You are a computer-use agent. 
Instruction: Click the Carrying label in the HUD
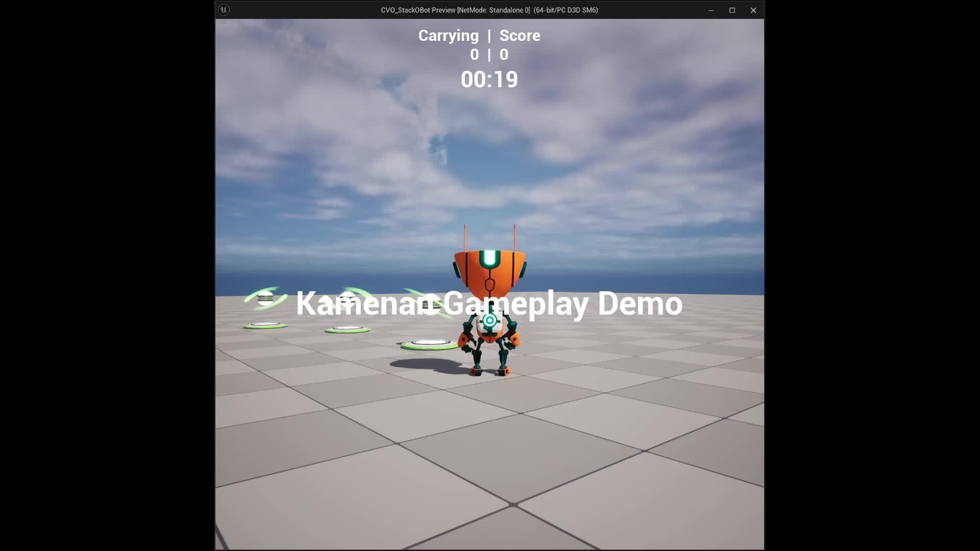click(x=448, y=36)
